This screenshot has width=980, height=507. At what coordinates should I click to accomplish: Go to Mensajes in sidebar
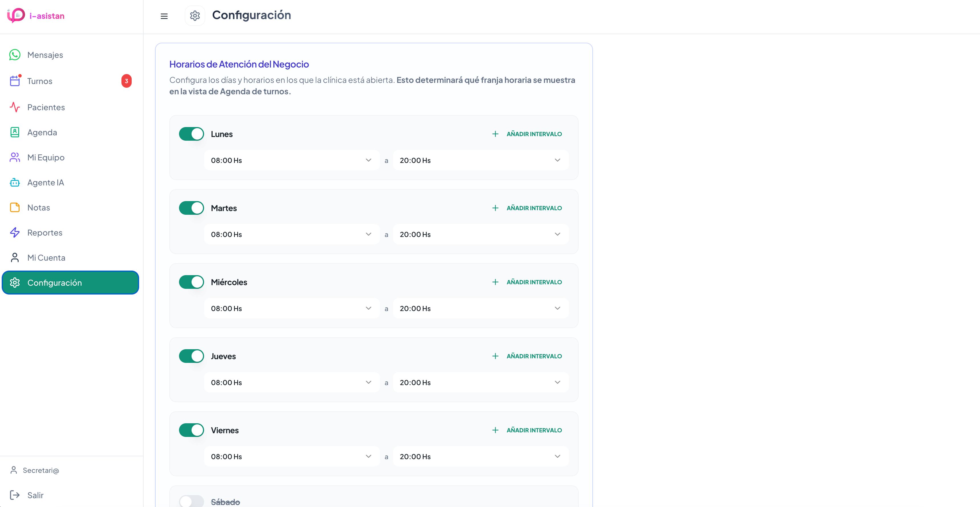click(70, 55)
